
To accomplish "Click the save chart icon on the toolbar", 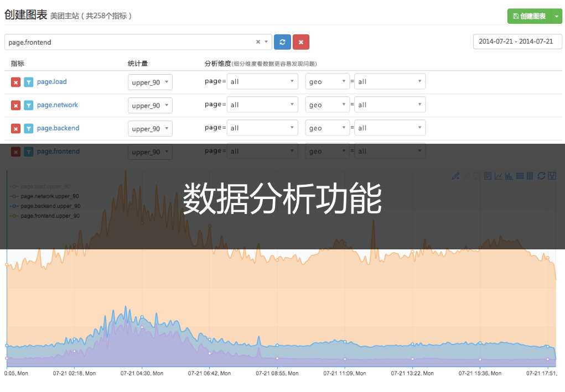I will pyautogui.click(x=551, y=176).
